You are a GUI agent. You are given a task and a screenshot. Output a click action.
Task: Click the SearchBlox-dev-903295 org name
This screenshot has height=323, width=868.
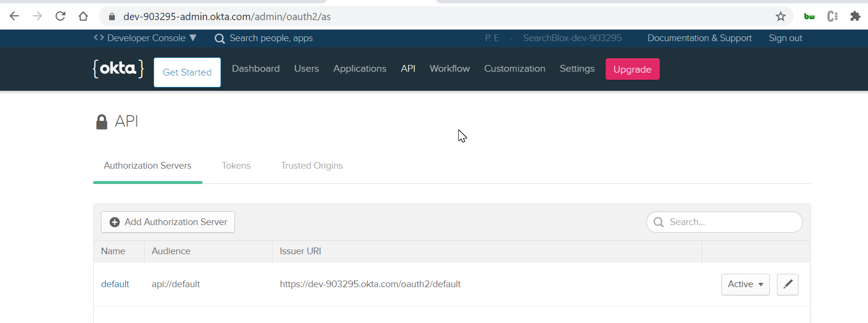[x=572, y=38]
